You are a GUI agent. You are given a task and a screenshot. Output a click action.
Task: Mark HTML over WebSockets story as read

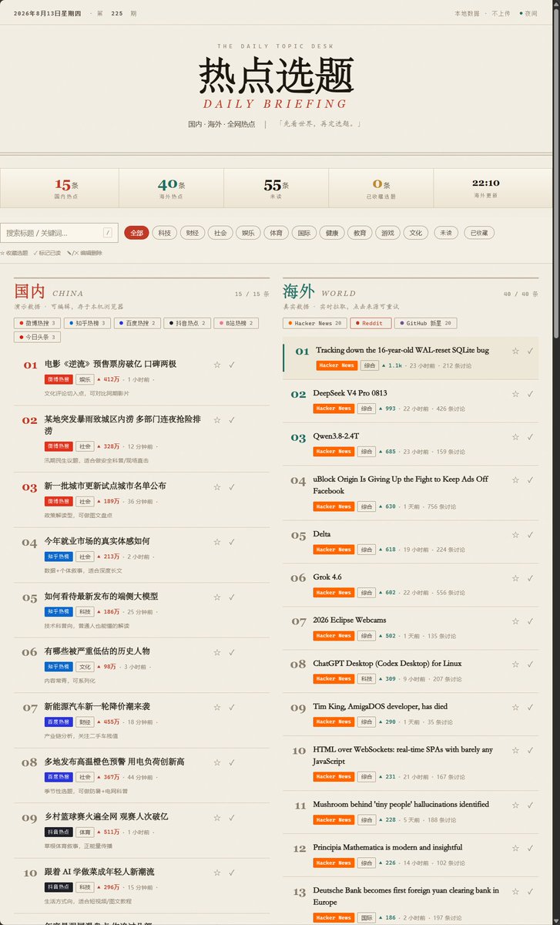(x=530, y=751)
